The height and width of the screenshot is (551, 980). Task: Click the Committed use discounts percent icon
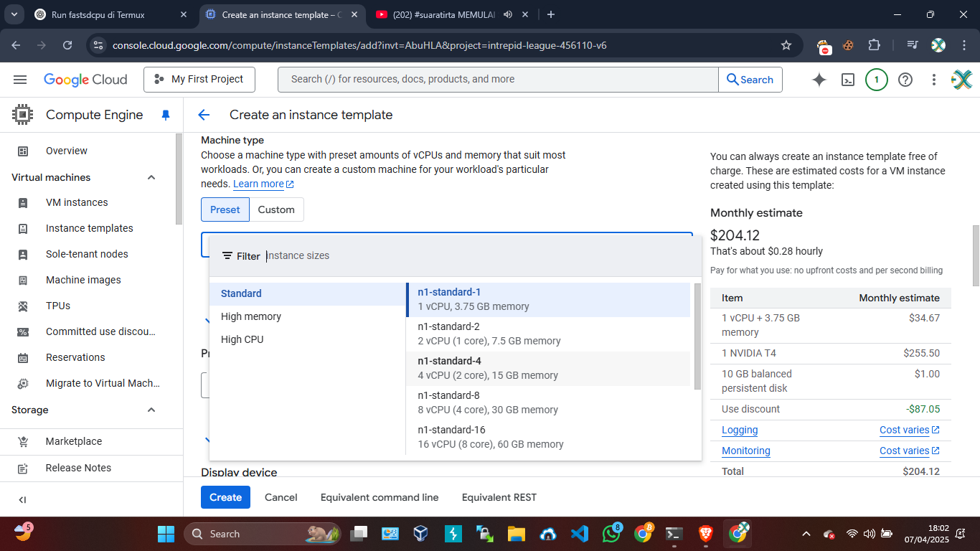coord(23,331)
